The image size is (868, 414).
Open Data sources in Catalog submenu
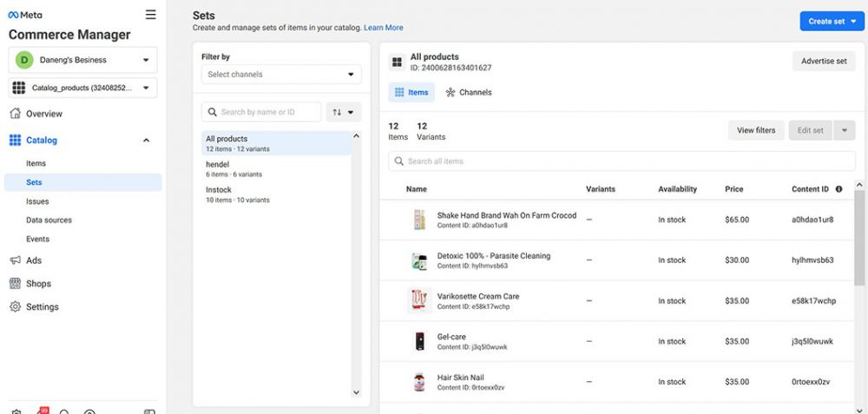[49, 220]
